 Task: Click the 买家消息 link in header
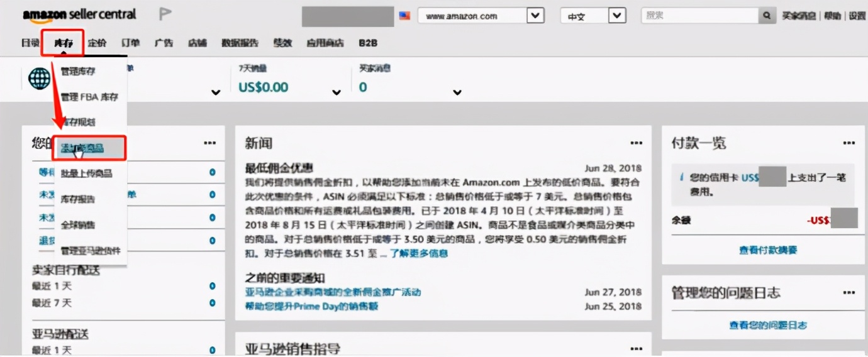point(799,16)
